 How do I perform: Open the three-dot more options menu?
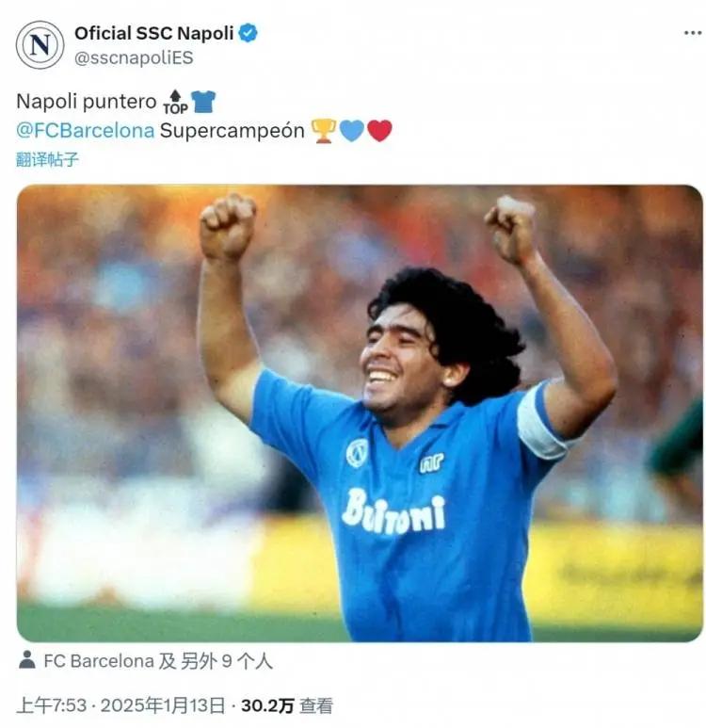tap(693, 33)
